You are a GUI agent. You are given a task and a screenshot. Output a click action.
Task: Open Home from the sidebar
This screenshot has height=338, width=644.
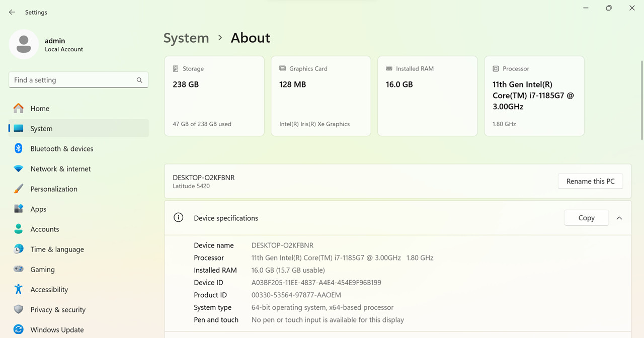coord(78,108)
